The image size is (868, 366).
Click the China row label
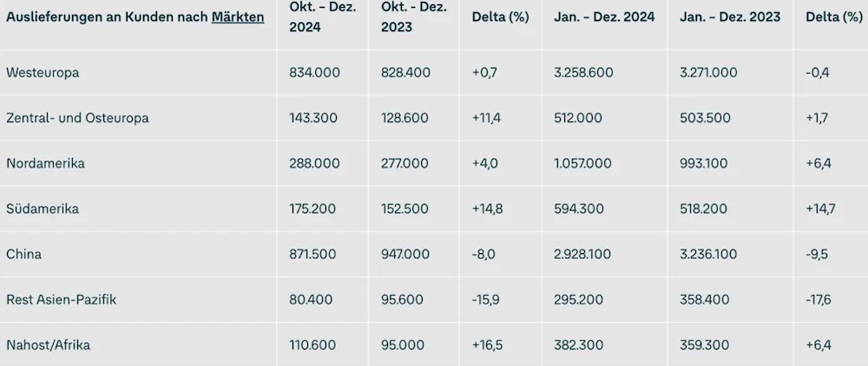tap(23, 254)
